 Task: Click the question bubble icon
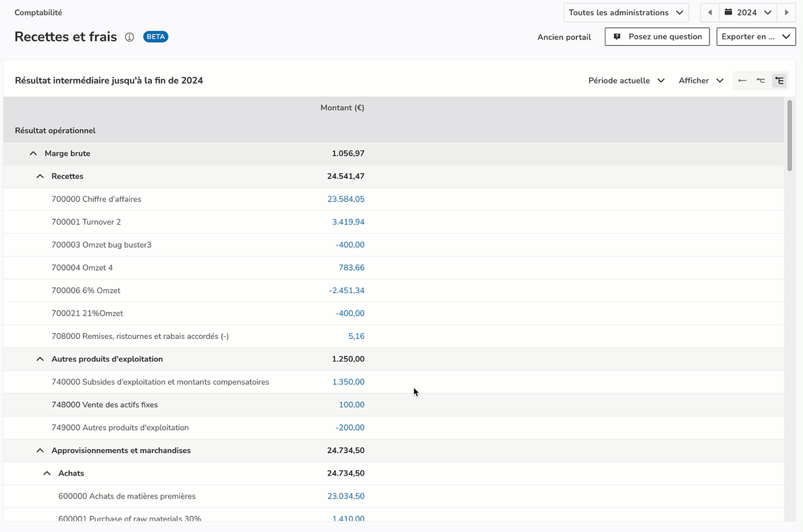click(617, 37)
